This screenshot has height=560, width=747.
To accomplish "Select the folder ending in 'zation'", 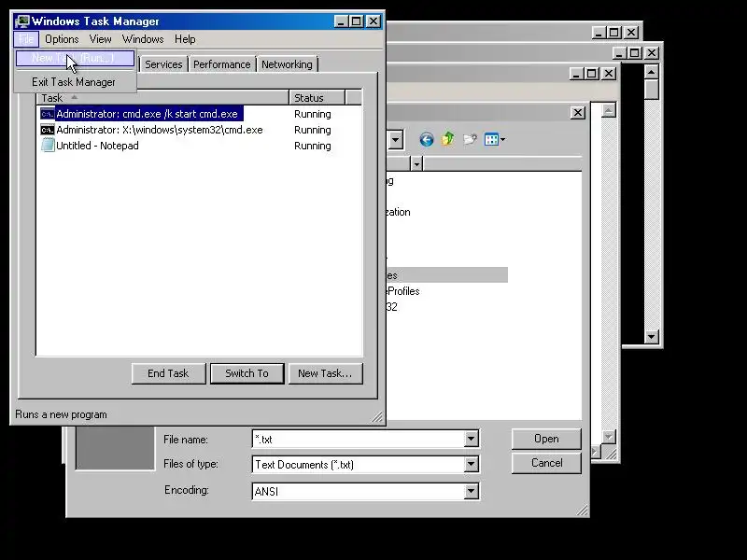I will pyautogui.click(x=399, y=212).
